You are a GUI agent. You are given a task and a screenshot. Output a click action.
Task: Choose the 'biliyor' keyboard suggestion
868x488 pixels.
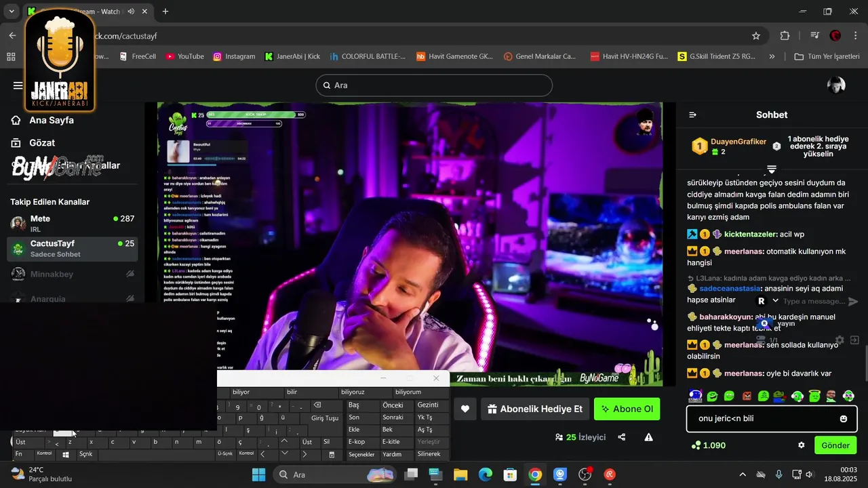258,392
